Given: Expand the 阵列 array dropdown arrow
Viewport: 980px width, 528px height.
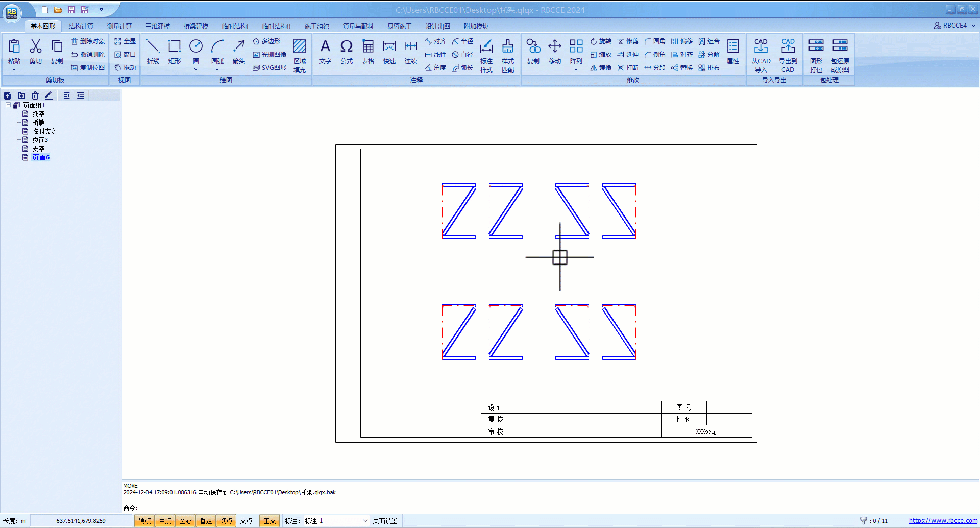Looking at the screenshot, I should (x=576, y=69).
